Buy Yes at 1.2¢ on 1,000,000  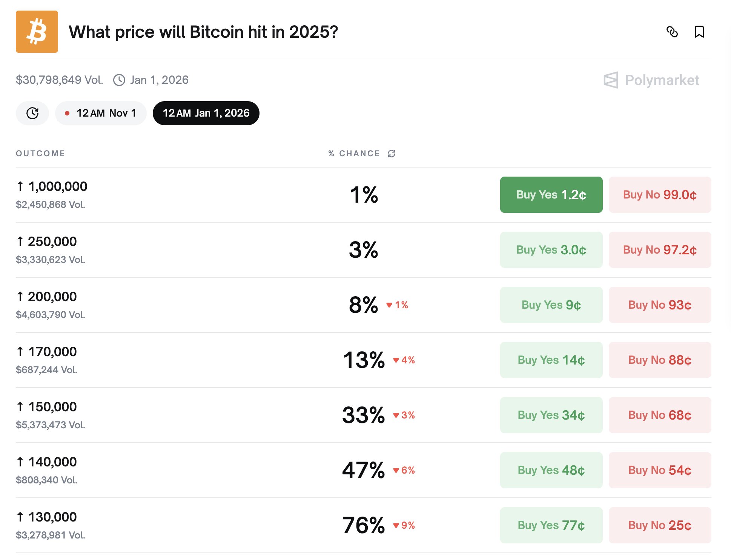551,195
